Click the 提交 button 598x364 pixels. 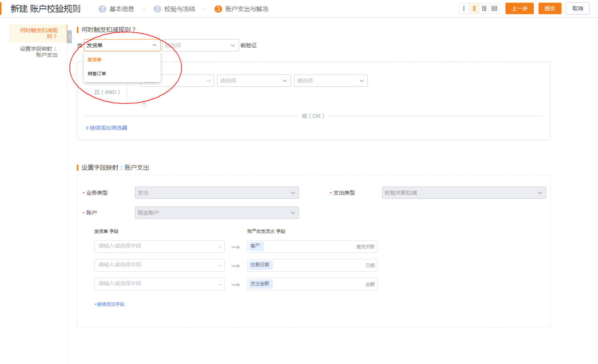550,8
